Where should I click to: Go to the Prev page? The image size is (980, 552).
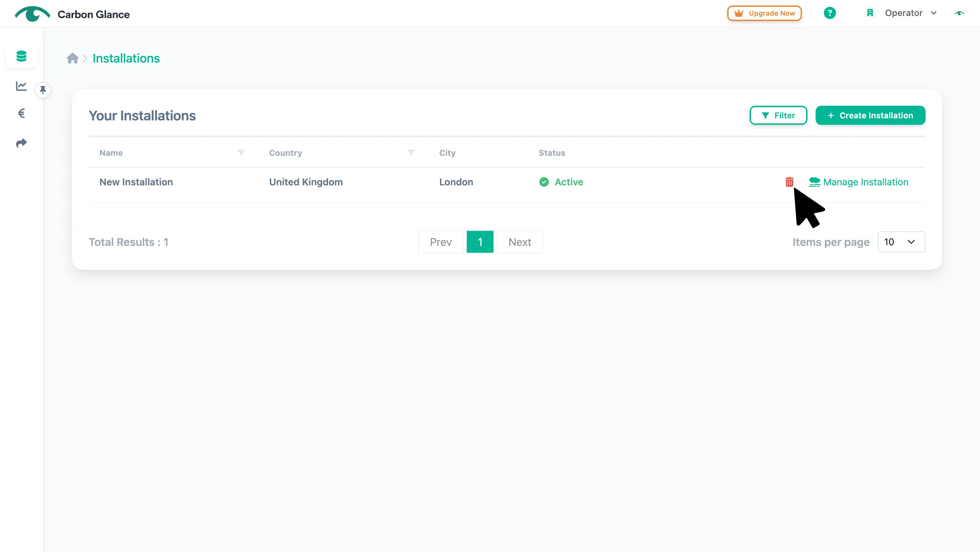pos(441,242)
